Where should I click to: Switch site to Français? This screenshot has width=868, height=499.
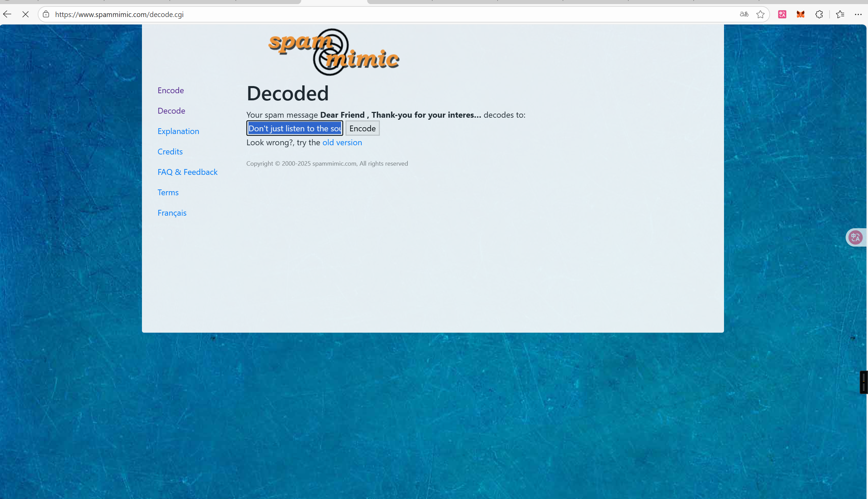pyautogui.click(x=172, y=213)
